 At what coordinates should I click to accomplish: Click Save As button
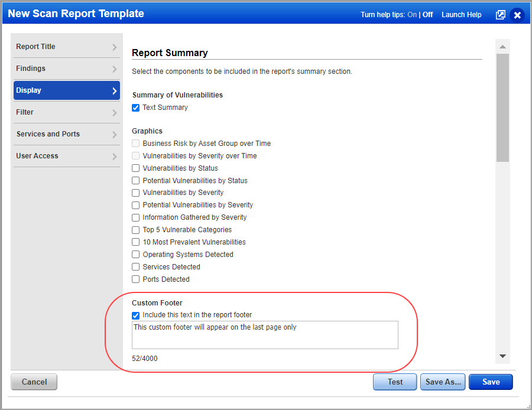click(442, 382)
